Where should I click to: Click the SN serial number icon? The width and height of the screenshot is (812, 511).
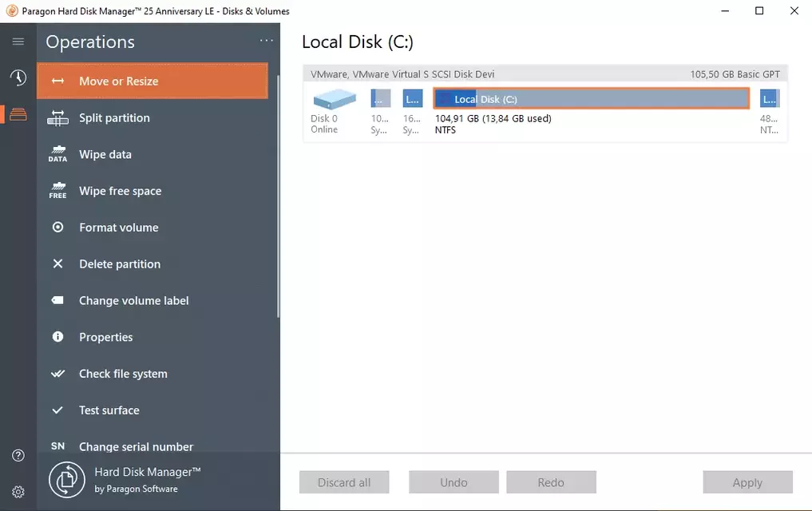[x=58, y=446]
